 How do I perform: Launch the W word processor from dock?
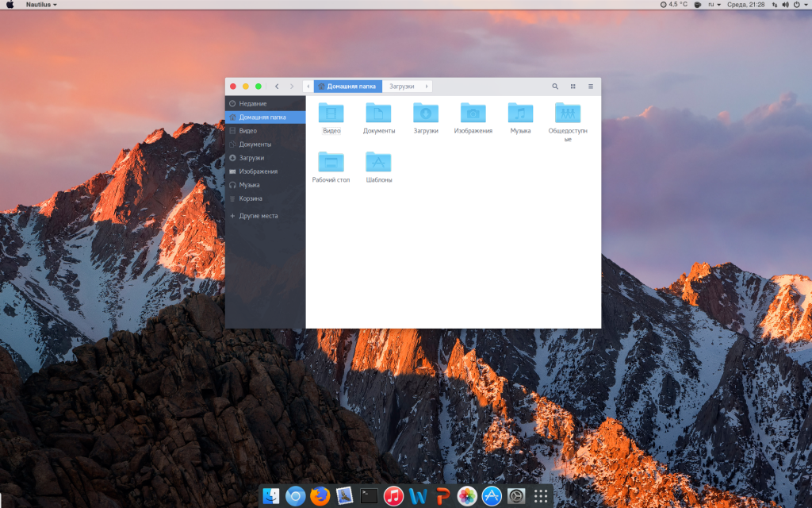coord(418,496)
